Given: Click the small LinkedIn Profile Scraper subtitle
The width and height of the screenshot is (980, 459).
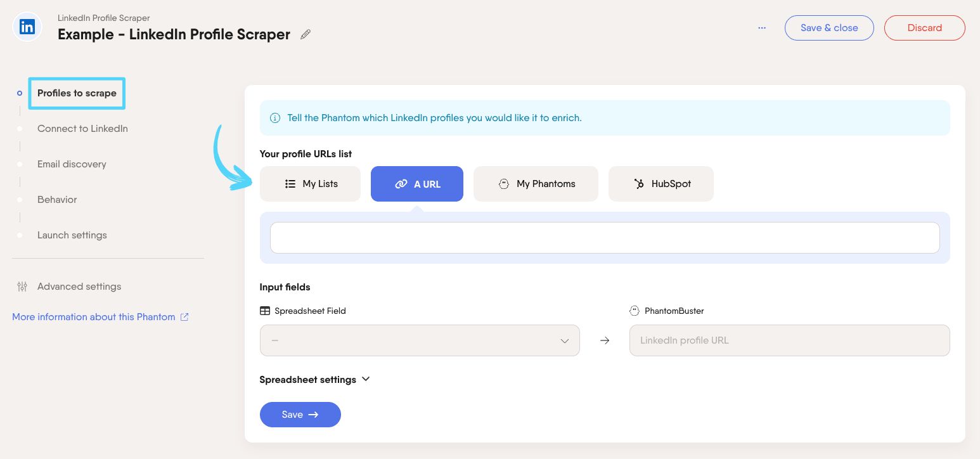Looking at the screenshot, I should tap(104, 18).
